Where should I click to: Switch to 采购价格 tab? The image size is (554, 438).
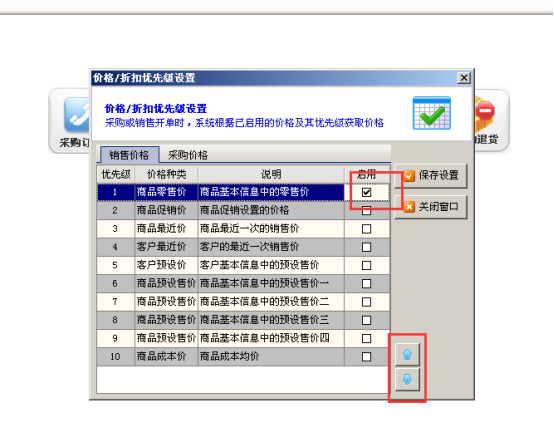tap(188, 155)
